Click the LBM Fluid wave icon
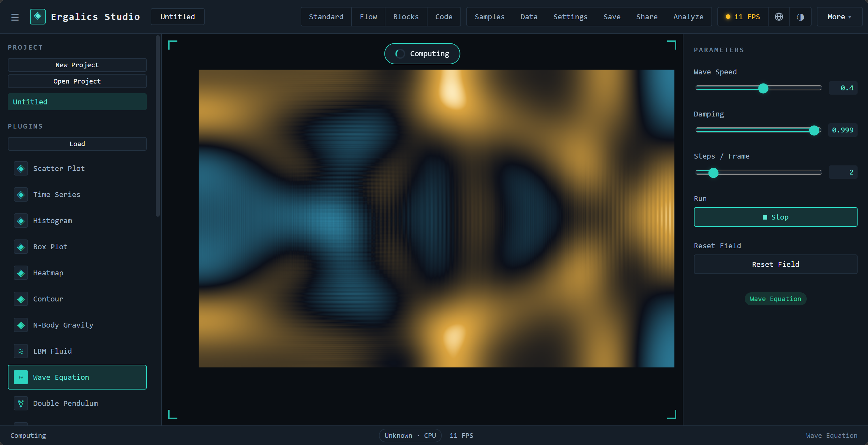 [x=21, y=351]
